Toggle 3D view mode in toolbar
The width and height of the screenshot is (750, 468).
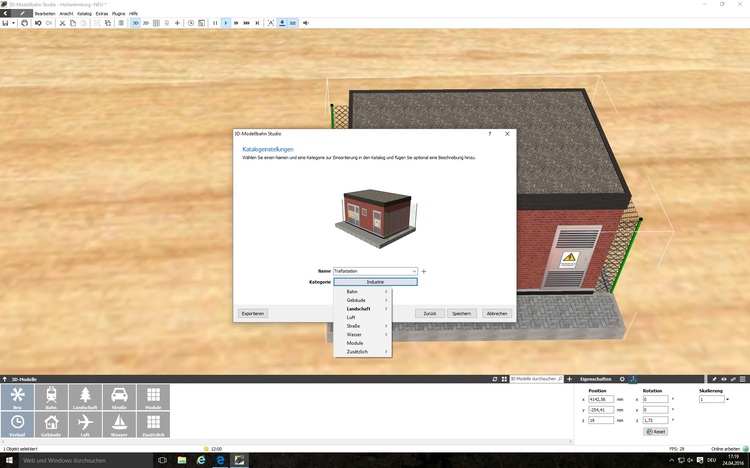click(135, 22)
